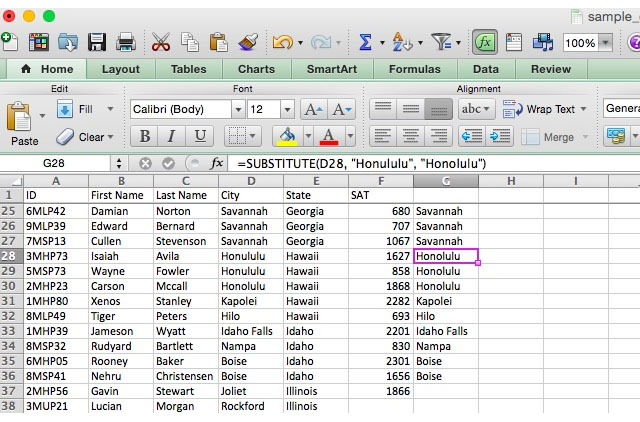Screen dimensions: 640x422
Task: Switch to the Data tab
Action: tap(486, 69)
